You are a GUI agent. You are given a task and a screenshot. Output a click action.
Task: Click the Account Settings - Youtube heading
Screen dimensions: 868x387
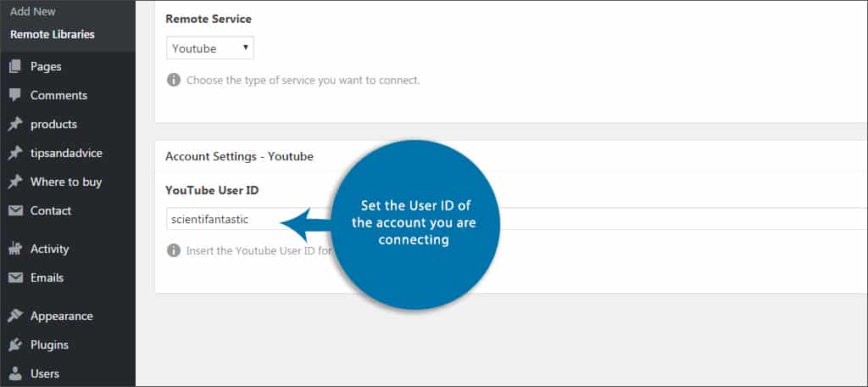pyautogui.click(x=239, y=156)
